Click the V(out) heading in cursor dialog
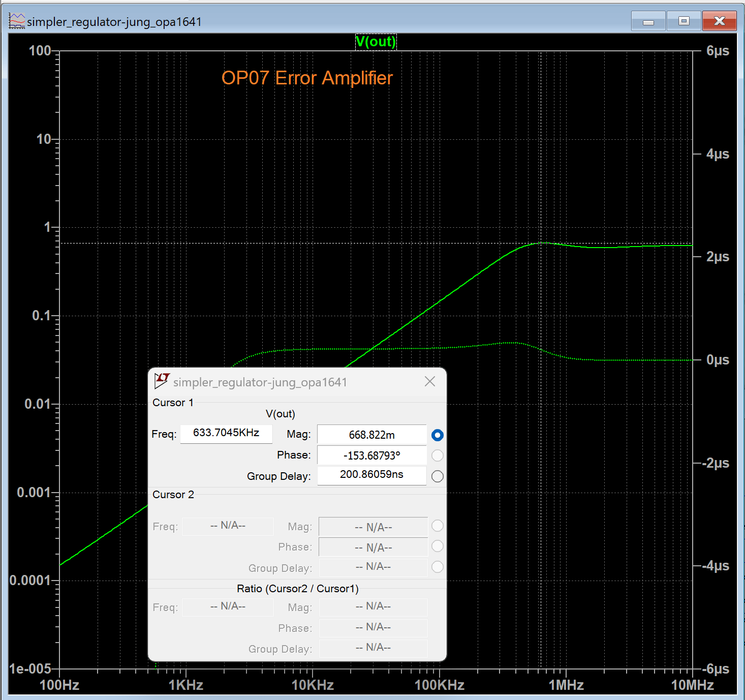Screen dimensions: 745x700 tap(281, 414)
